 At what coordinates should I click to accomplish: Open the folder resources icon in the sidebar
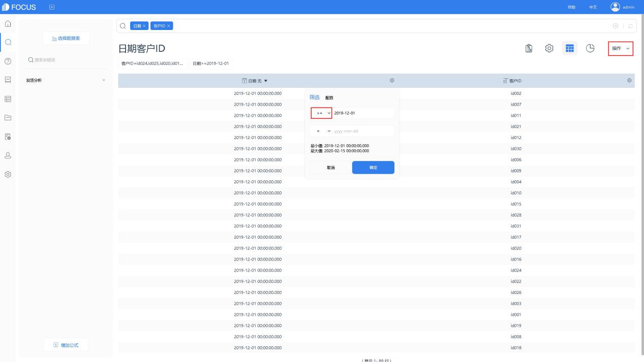point(8,117)
